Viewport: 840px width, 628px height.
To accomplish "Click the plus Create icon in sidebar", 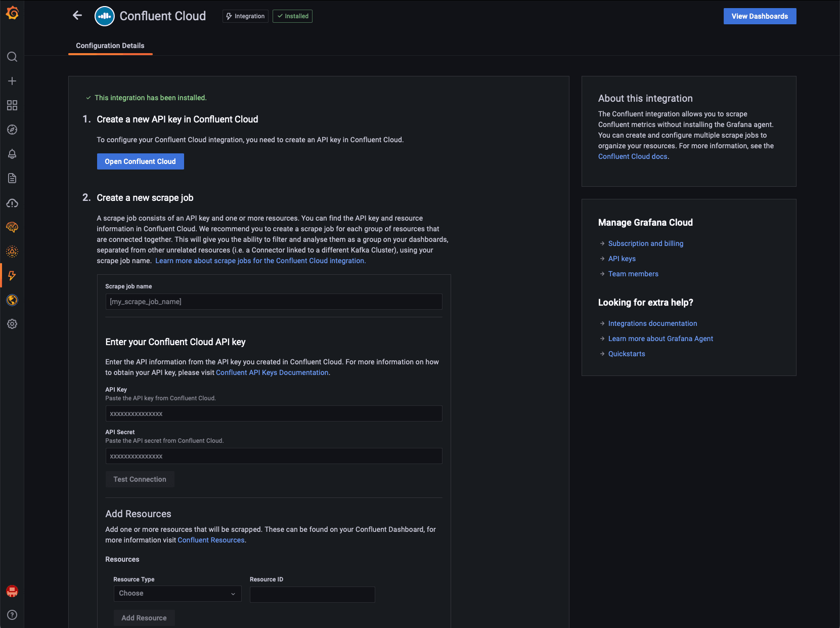I will tap(12, 81).
